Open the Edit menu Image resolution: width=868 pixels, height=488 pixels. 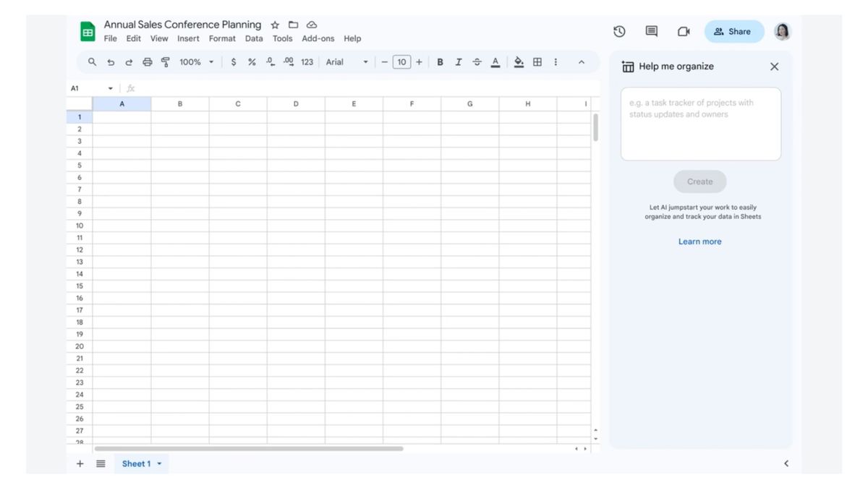coord(134,38)
